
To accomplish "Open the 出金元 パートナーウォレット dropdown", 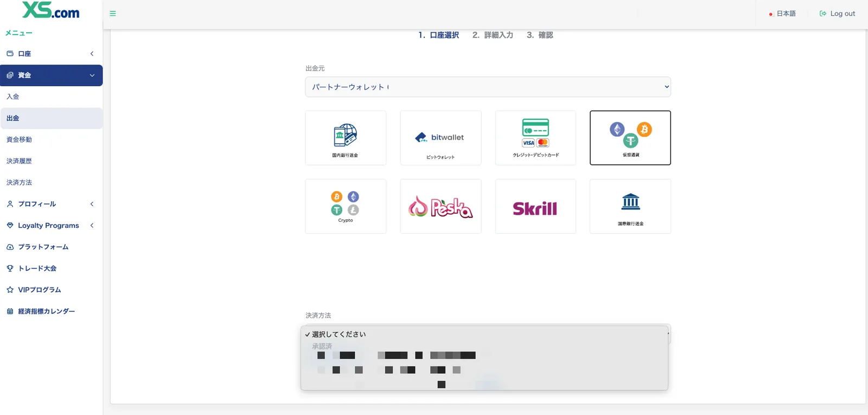I will pos(488,87).
